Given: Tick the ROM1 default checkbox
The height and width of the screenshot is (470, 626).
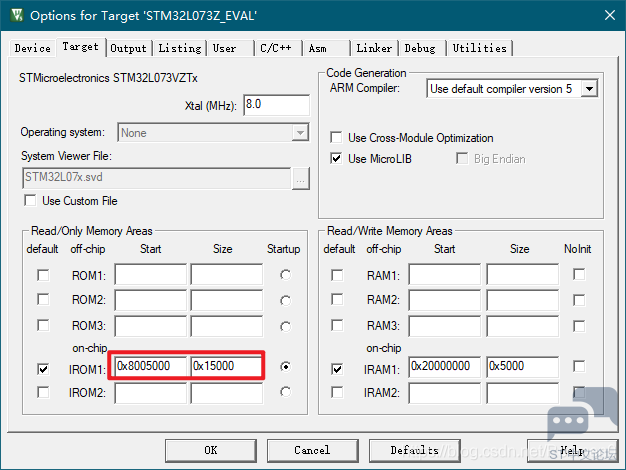Looking at the screenshot, I should (43, 275).
